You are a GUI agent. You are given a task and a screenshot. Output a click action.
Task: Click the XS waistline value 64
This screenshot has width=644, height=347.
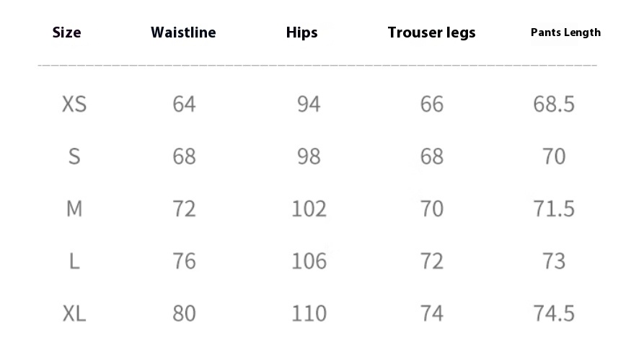pos(184,104)
